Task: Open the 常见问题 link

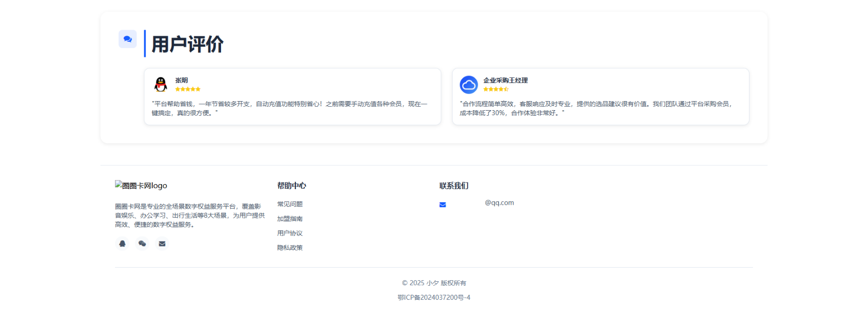Action: click(290, 204)
